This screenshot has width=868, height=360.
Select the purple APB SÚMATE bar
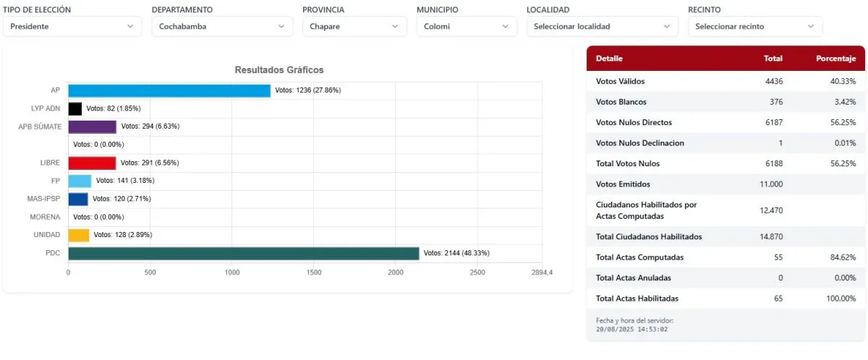[92, 127]
